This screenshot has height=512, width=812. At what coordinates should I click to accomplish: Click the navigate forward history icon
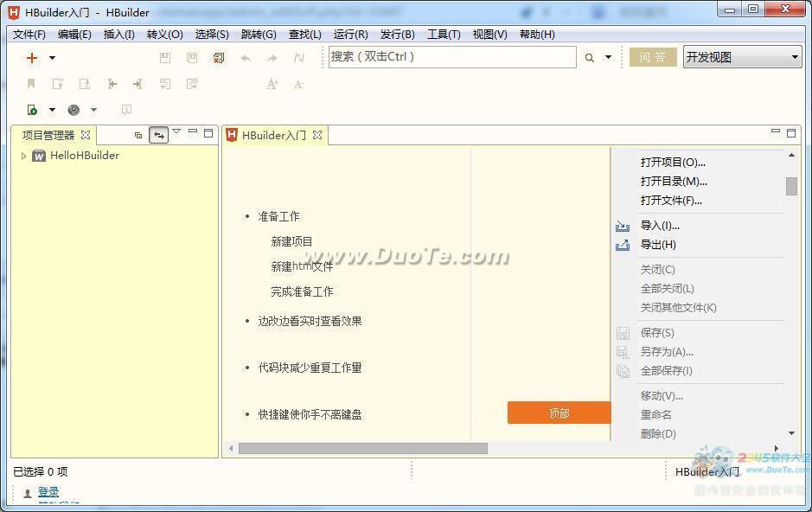[x=192, y=83]
